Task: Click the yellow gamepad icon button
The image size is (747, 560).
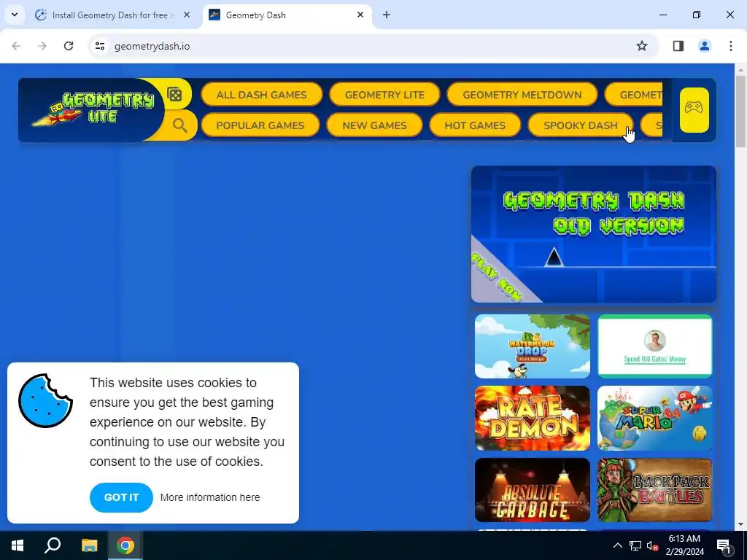Action: point(694,109)
